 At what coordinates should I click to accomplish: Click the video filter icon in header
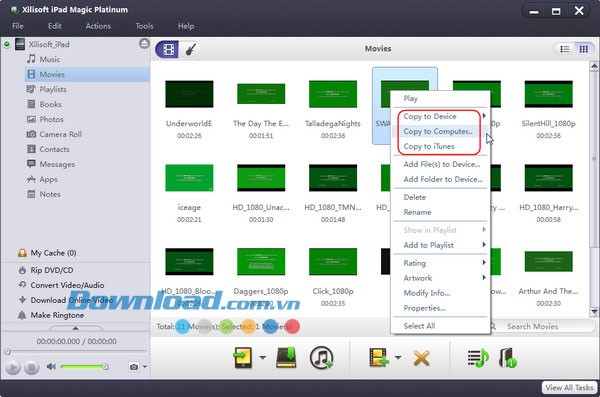pyautogui.click(x=168, y=49)
